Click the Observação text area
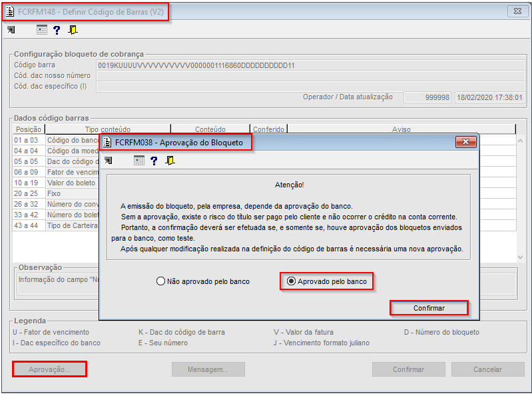The image size is (532, 394). (58, 284)
